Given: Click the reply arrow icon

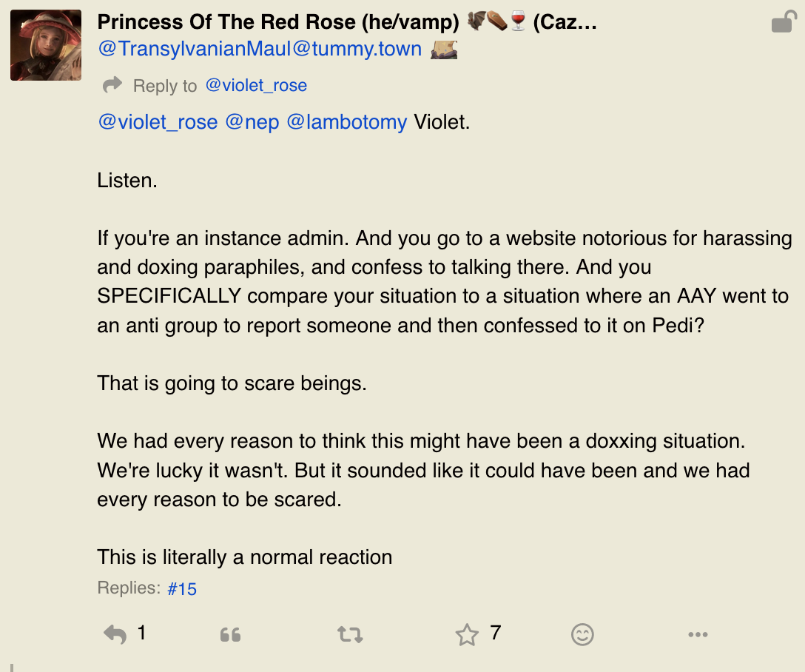Looking at the screenshot, I should point(115,634).
